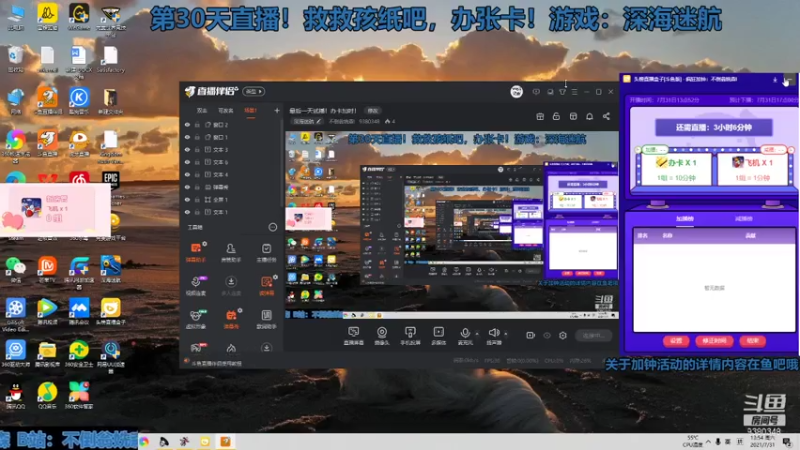This screenshot has height=450, width=800.
Task: Click the 飞机 X 1 gift card
Action: point(753,169)
